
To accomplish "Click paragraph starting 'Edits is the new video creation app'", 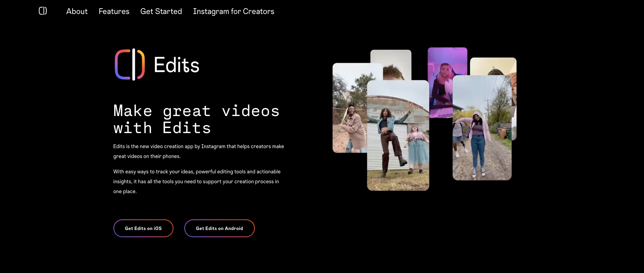I will tap(199, 151).
